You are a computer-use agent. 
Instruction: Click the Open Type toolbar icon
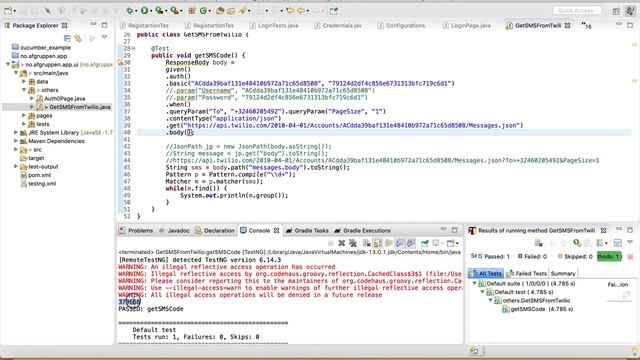pos(220,11)
